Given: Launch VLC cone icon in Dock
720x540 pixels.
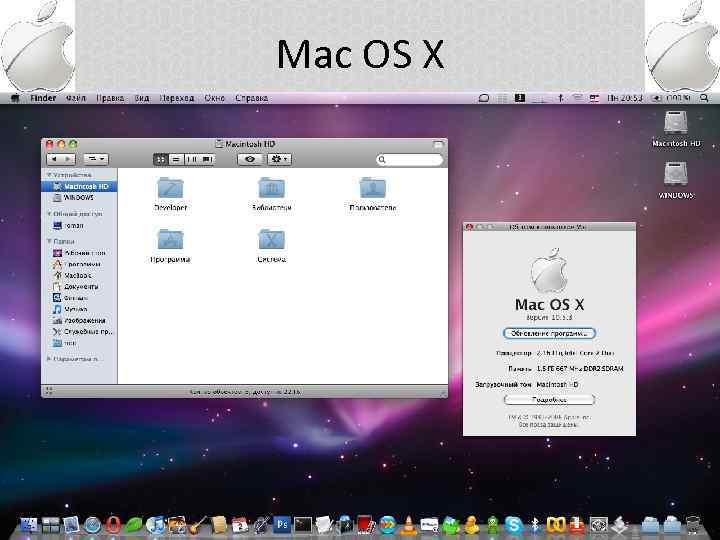Looking at the screenshot, I should [x=408, y=525].
